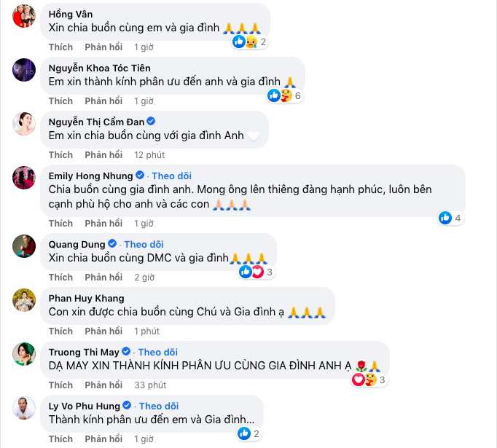
Task: Reply to Nguyễn Thị Cẩm Đan's comment
Action: tap(103, 155)
